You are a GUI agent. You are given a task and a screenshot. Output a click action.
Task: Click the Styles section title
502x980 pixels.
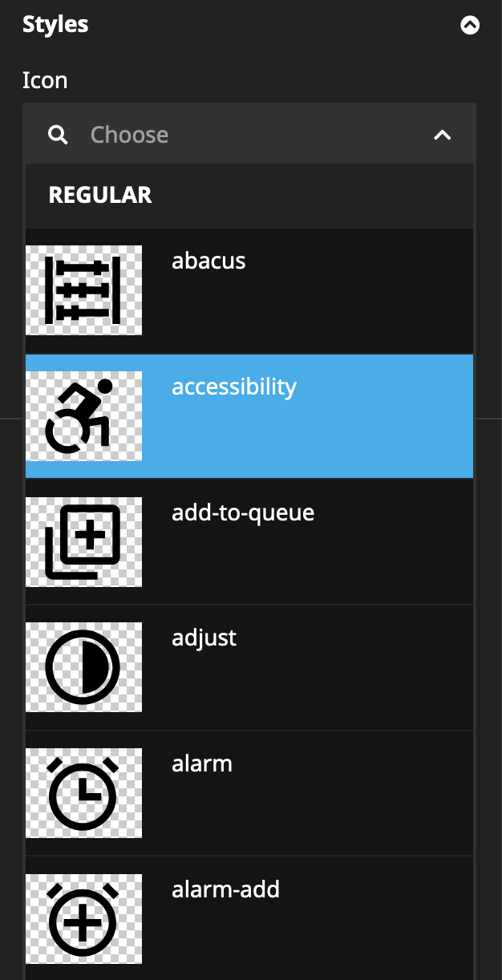click(x=55, y=25)
